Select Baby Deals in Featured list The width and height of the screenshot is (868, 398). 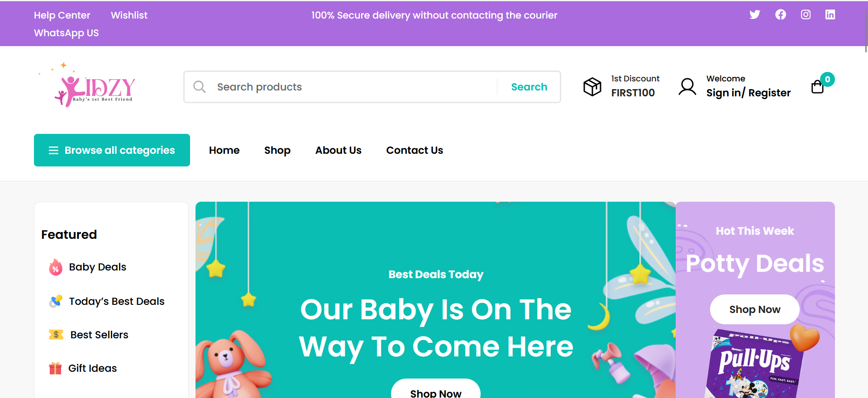pyautogui.click(x=97, y=267)
